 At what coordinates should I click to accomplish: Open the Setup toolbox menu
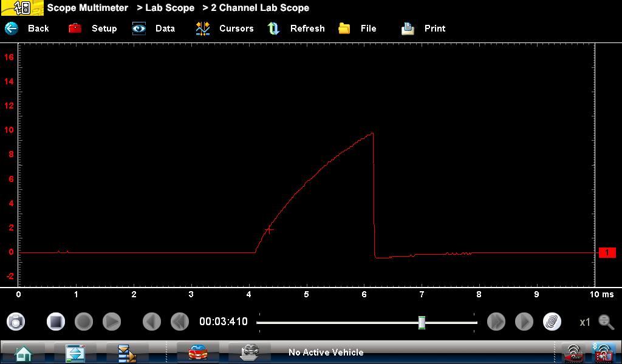[x=75, y=29]
